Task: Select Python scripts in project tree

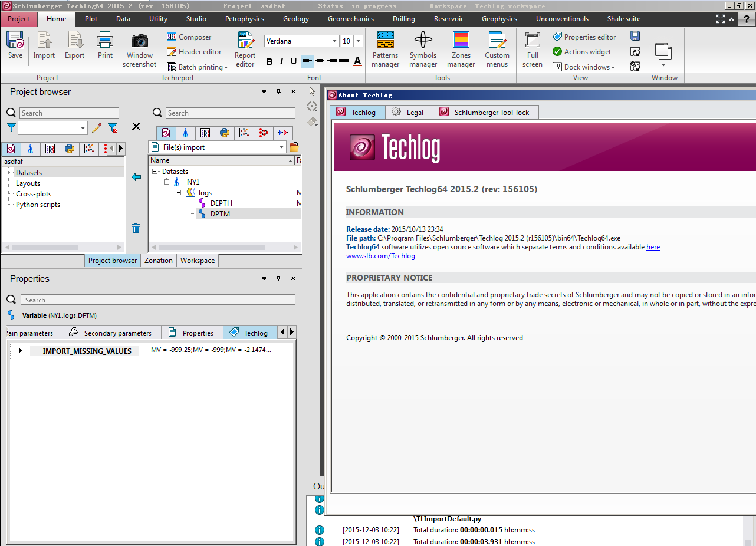Action: (x=38, y=205)
